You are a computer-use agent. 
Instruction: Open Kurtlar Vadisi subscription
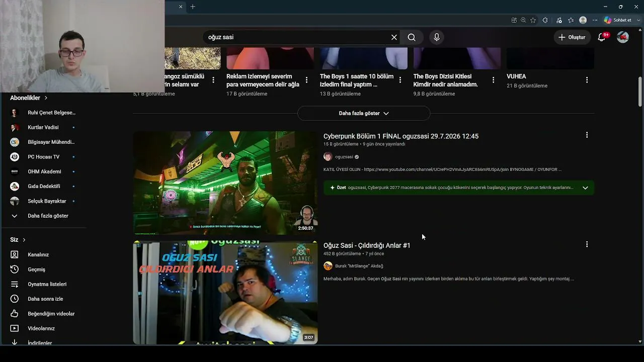click(x=43, y=127)
